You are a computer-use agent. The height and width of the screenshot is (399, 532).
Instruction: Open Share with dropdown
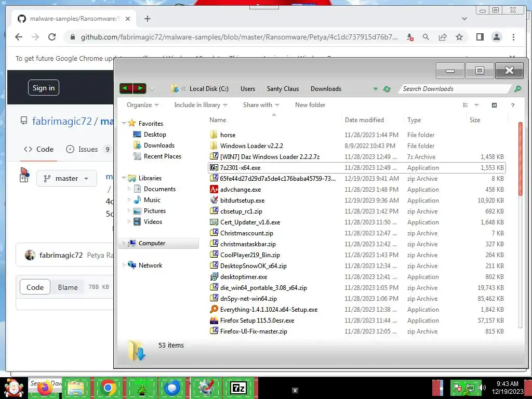coord(261,105)
